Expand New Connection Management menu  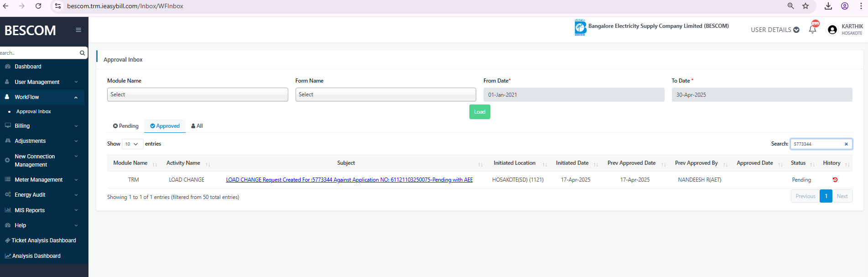pyautogui.click(x=42, y=161)
